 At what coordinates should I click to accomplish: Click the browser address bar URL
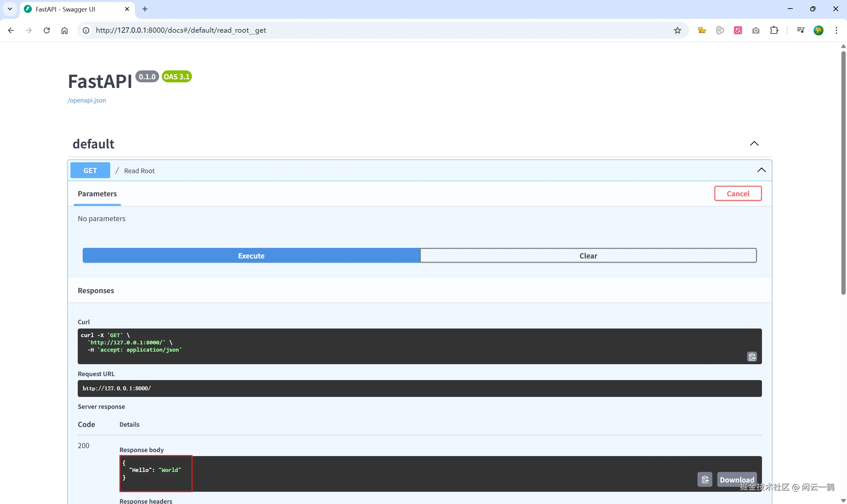click(x=181, y=30)
